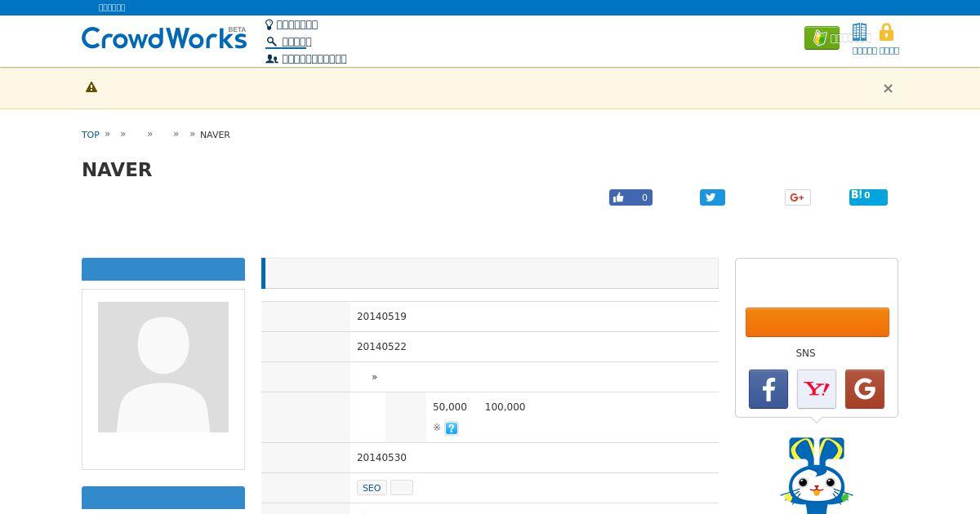The image size is (980, 514).
Task: Sign in with the Yahoo! Y! icon
Action: [817, 389]
